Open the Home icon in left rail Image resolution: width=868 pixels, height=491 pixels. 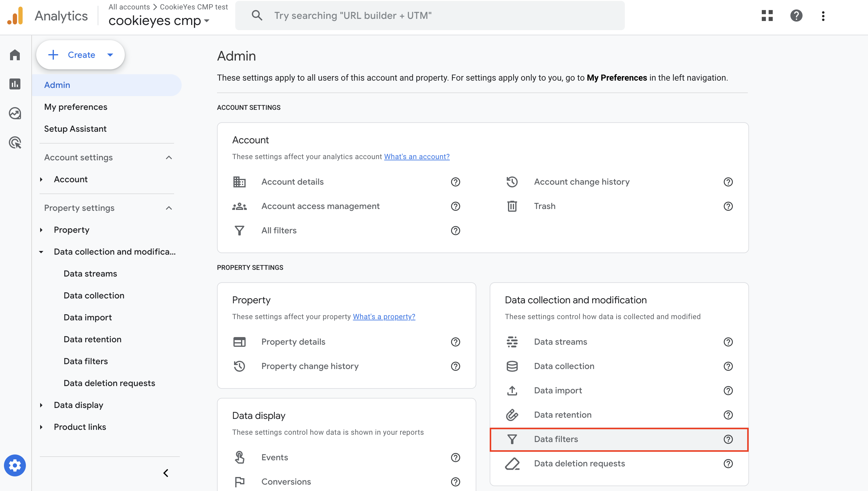(15, 55)
